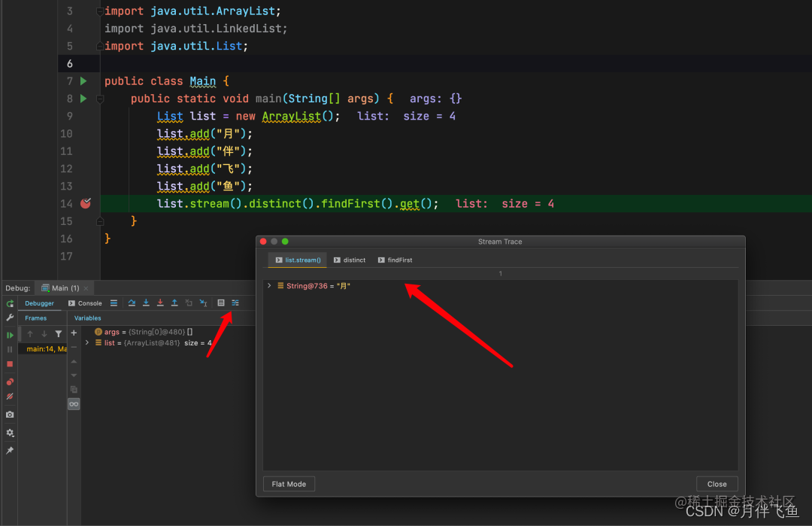Select previous frame with up arrow
812x526 pixels.
pyautogui.click(x=30, y=334)
